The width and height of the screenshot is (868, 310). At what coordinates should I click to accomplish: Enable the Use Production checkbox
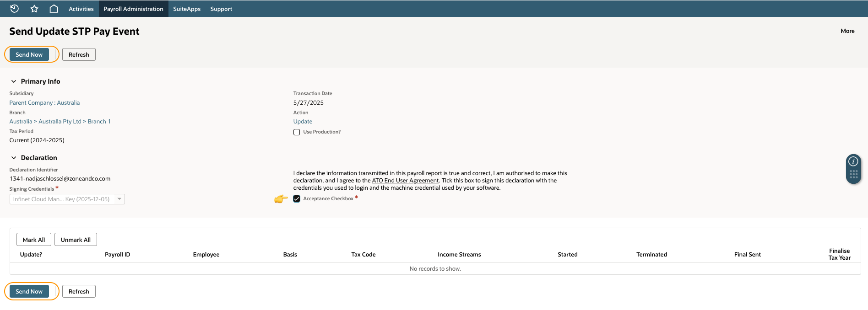[297, 132]
